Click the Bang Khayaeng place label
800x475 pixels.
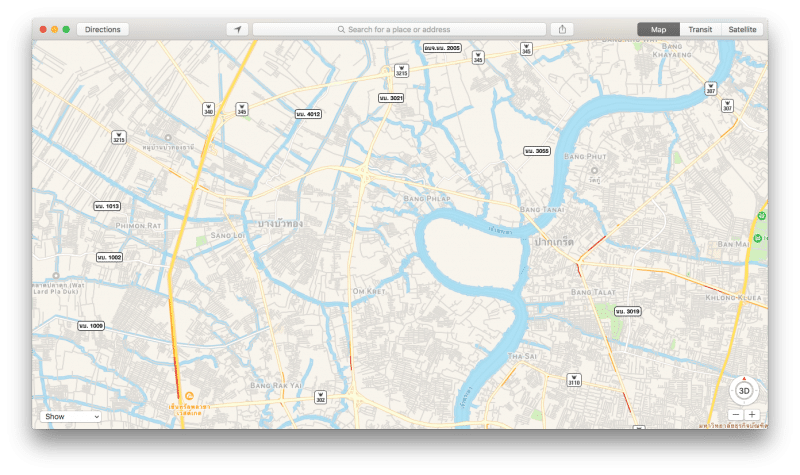point(672,51)
